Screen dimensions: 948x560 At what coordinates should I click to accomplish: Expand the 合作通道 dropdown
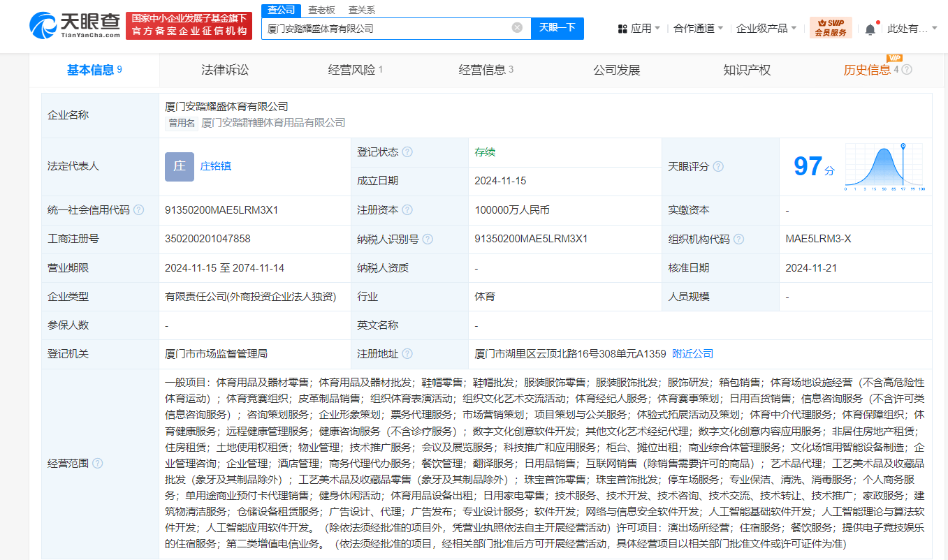coord(721,29)
